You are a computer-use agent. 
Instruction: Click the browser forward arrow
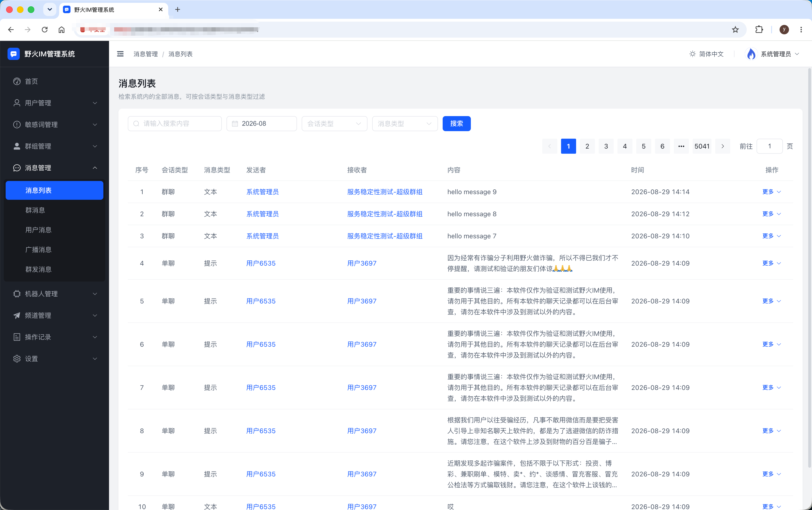tap(28, 30)
